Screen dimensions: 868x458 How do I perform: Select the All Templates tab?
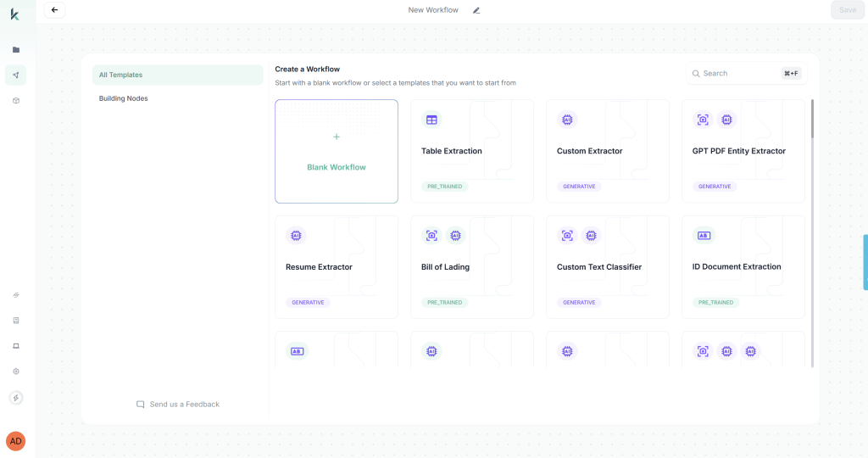pos(177,75)
